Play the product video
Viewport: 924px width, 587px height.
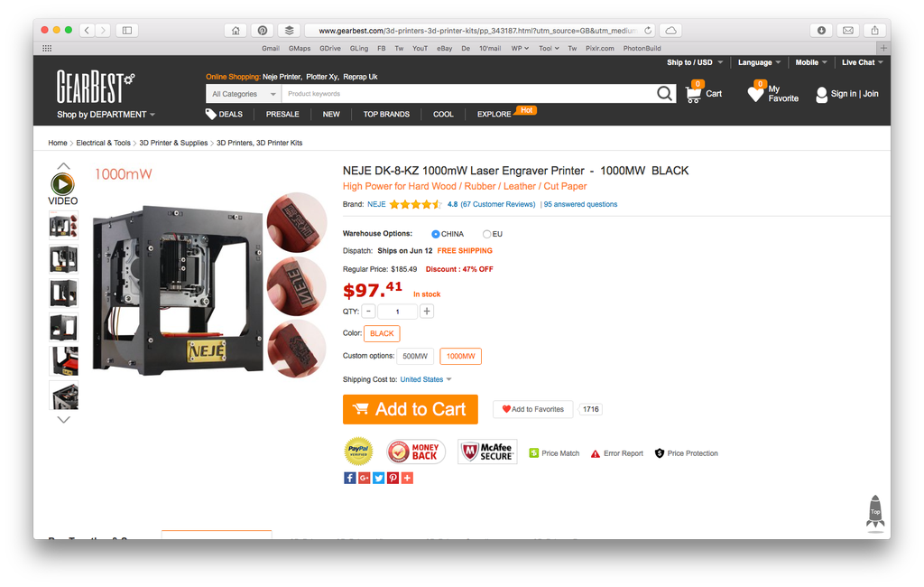tap(62, 184)
